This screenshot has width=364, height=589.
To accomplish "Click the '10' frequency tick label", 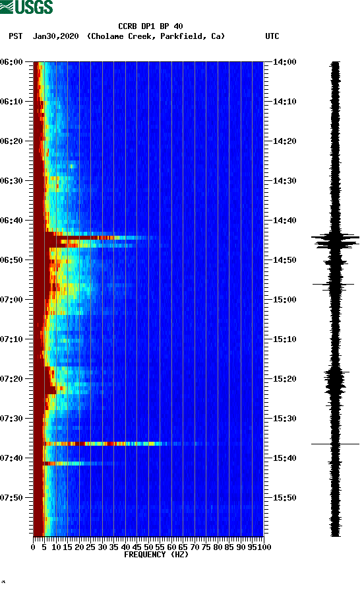I will (x=56, y=547).
